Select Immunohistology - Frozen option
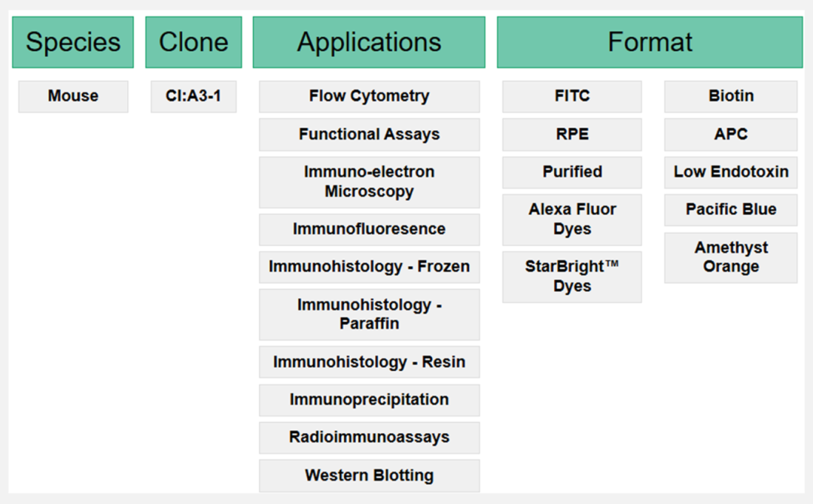 [369, 267]
